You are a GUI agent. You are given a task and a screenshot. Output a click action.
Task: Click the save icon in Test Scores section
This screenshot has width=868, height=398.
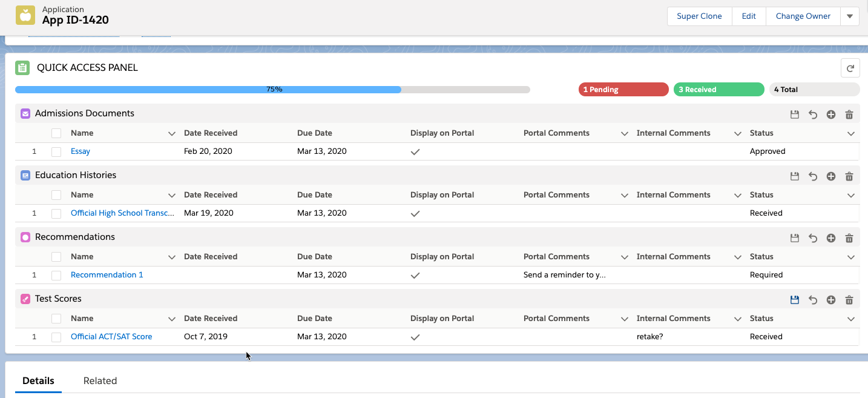pos(795,300)
